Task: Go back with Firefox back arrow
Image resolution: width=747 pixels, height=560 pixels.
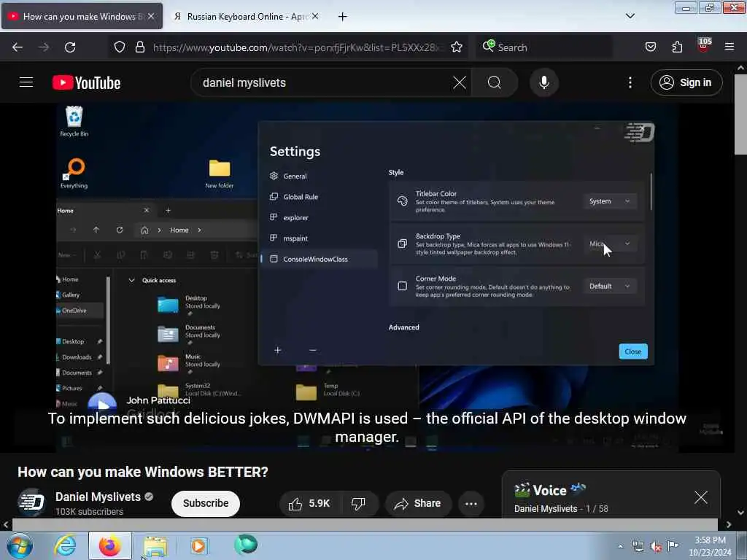Action: 18,47
